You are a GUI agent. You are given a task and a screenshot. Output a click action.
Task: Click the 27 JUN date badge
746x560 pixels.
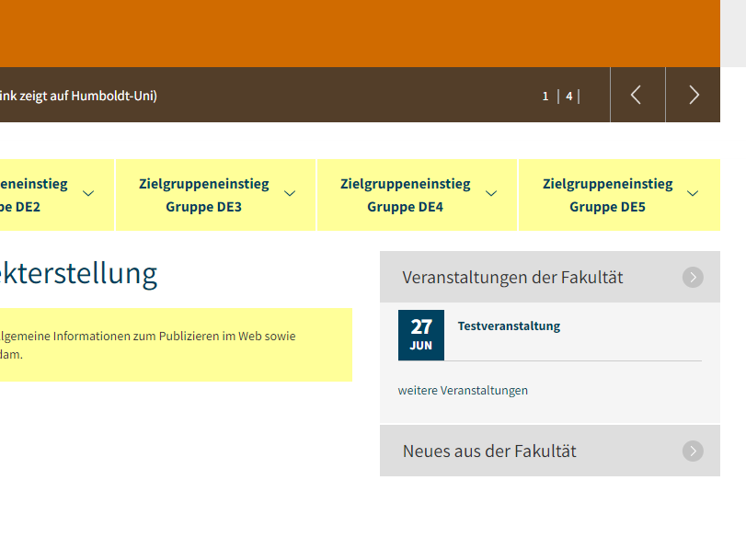(x=421, y=335)
